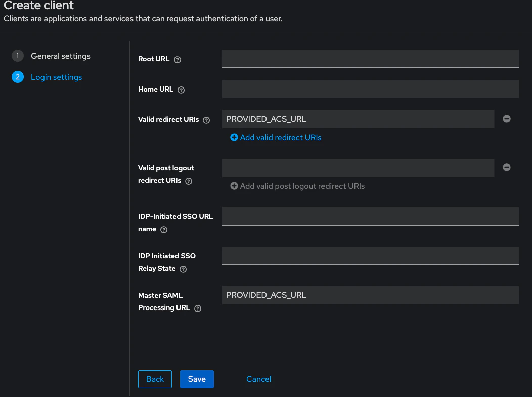Go Back to the previous step
Screen dimensions: 532x397
tap(155, 379)
